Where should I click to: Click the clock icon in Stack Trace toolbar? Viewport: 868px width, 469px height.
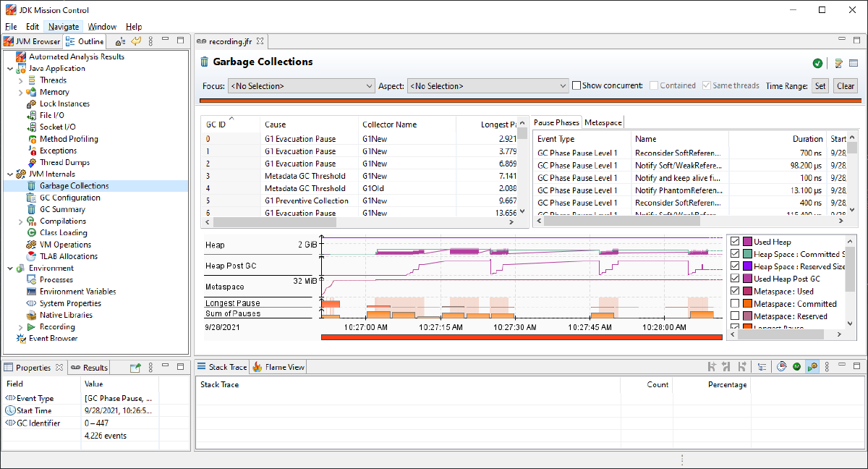click(782, 367)
